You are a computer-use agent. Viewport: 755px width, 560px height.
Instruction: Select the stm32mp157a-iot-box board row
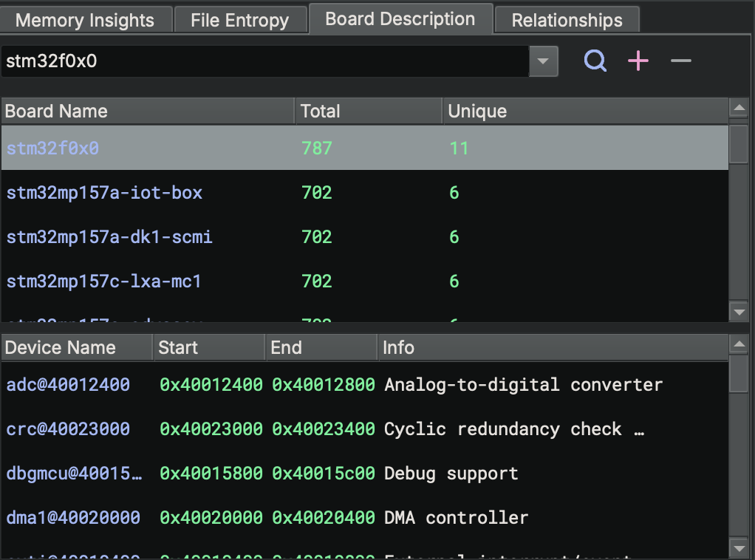pyautogui.click(x=364, y=193)
